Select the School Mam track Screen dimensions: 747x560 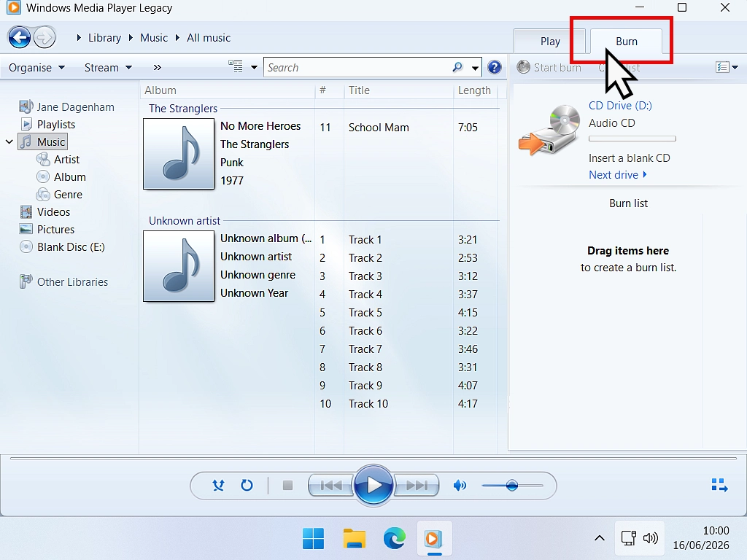click(379, 128)
